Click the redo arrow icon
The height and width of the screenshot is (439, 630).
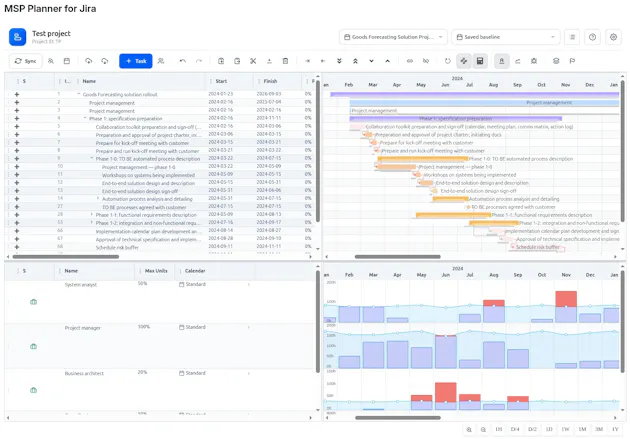[x=199, y=61]
